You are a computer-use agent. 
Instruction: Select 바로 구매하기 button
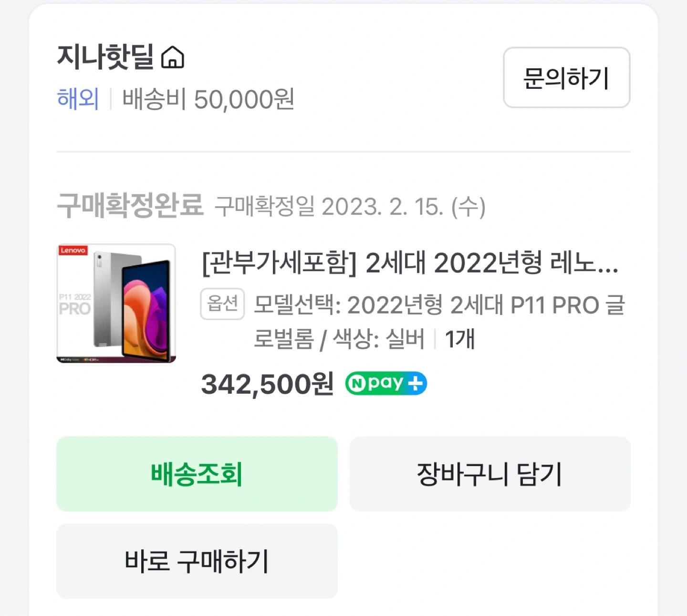click(197, 561)
